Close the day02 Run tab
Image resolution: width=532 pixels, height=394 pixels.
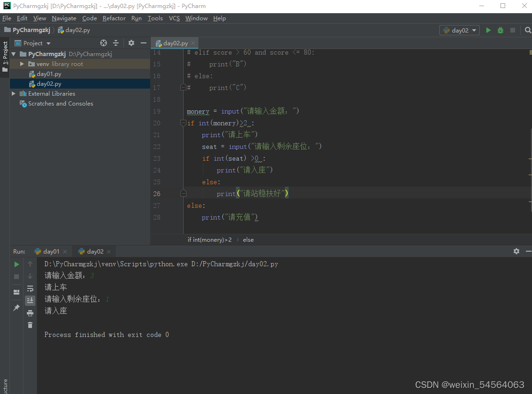point(109,251)
